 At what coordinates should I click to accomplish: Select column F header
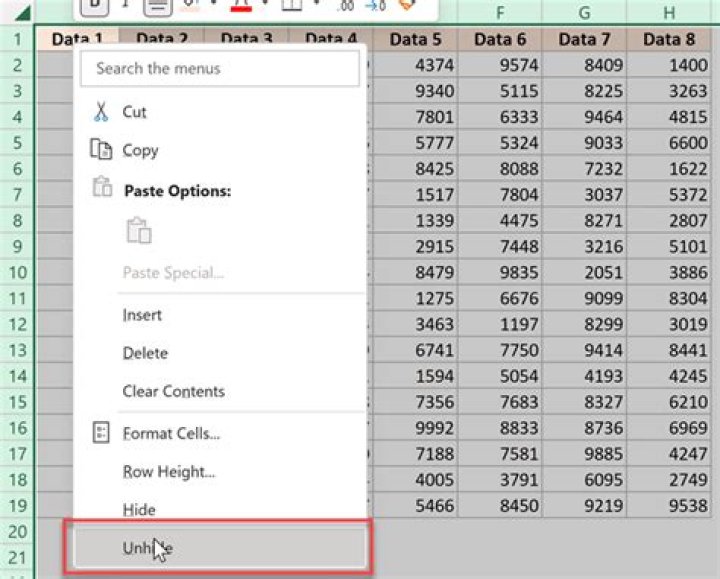pyautogui.click(x=500, y=13)
